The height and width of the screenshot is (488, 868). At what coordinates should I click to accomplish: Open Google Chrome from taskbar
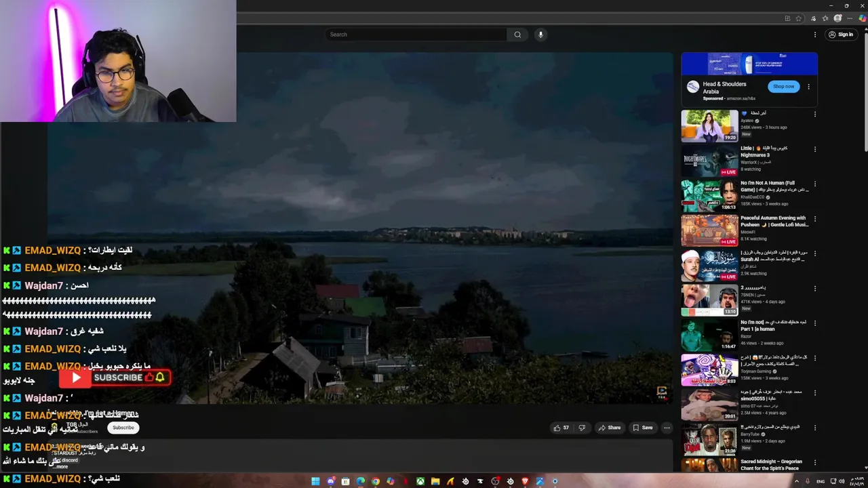(375, 481)
